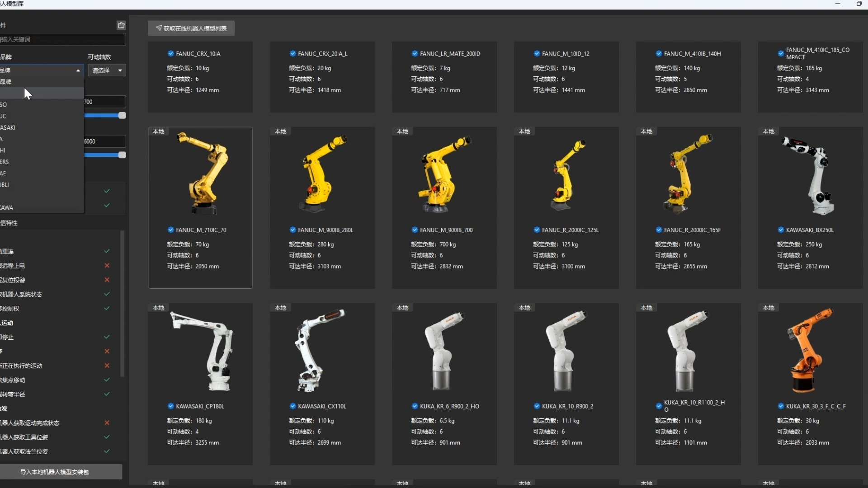Click the keyword search input field
This screenshot has width=868, height=488.
(62, 39)
